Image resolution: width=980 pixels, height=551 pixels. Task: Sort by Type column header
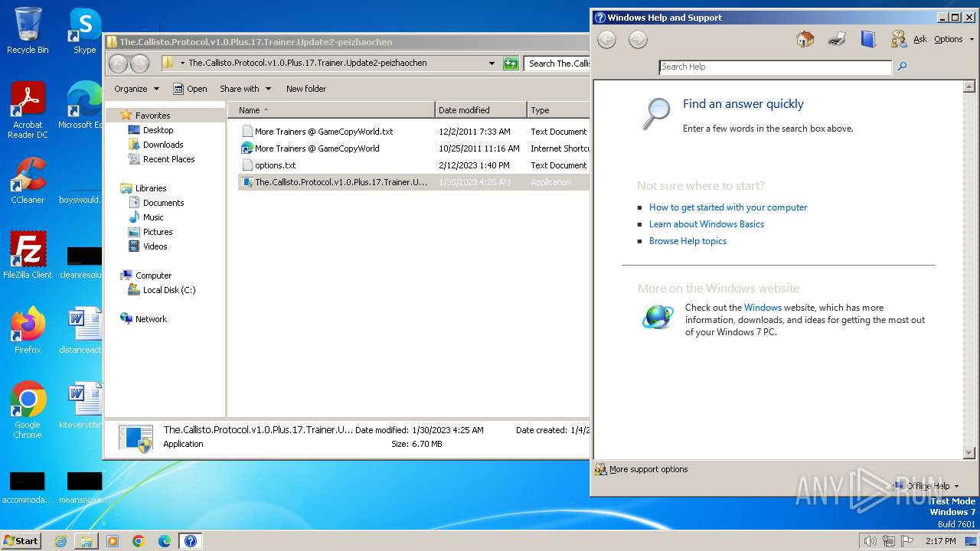(558, 110)
